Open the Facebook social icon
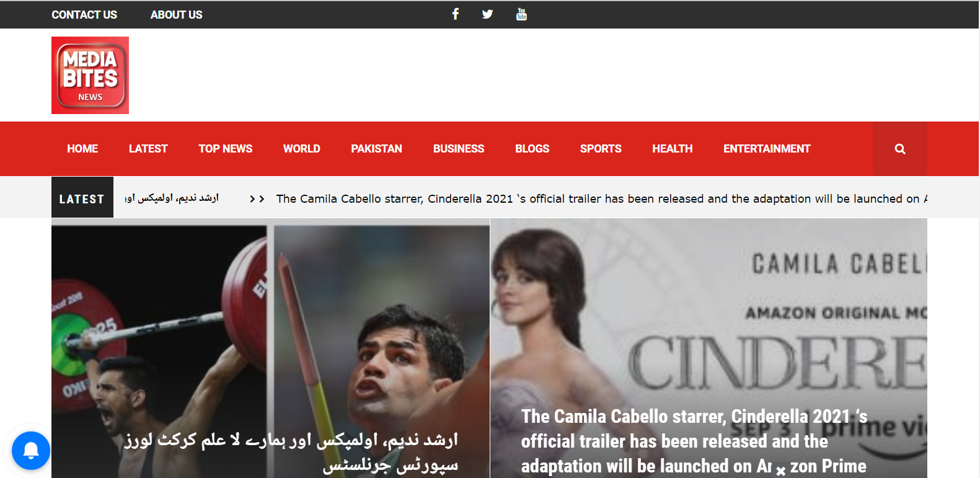Image resolution: width=980 pixels, height=478 pixels. tap(456, 14)
